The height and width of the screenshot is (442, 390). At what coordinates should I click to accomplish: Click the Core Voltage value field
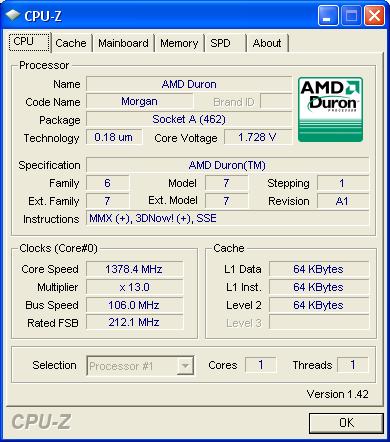click(x=258, y=137)
